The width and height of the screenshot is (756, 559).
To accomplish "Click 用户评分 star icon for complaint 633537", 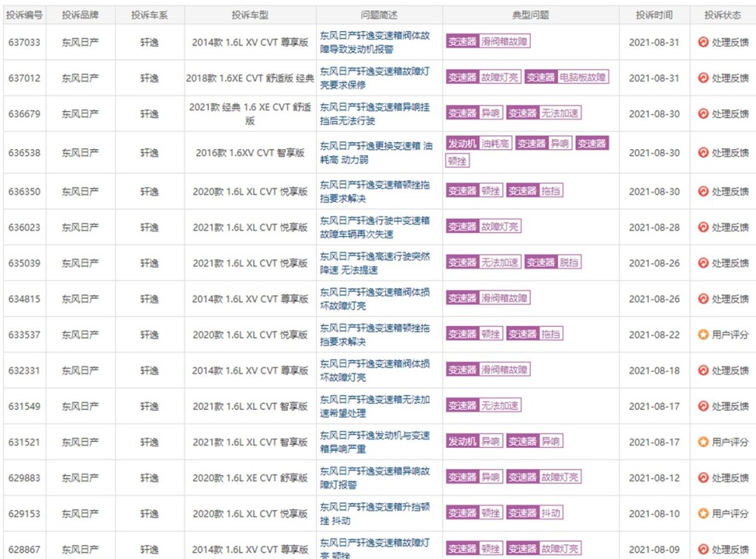I will (x=703, y=334).
